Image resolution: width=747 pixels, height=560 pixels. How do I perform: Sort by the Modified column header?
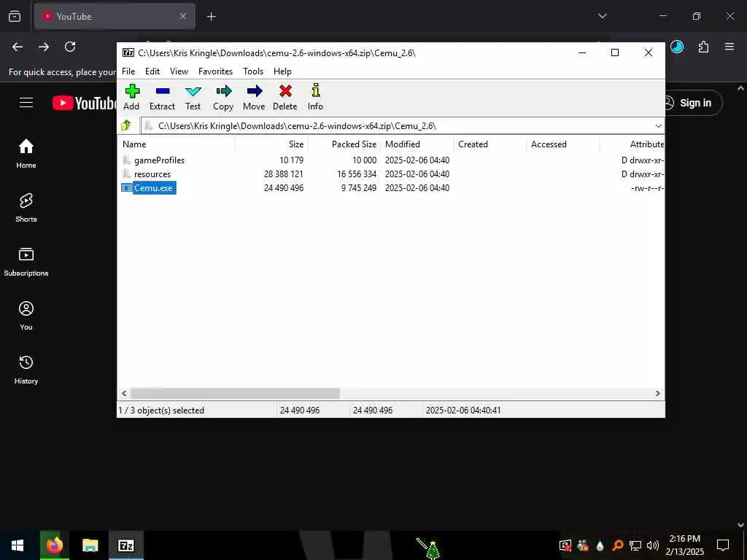[x=417, y=144]
